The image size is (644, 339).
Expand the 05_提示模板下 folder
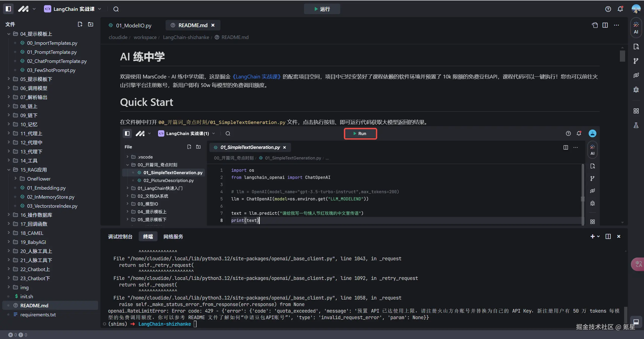point(36,79)
